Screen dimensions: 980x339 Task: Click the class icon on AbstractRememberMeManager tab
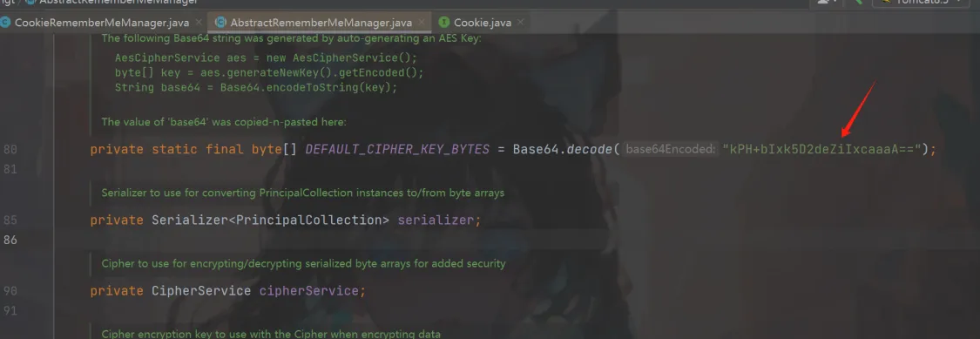220,23
